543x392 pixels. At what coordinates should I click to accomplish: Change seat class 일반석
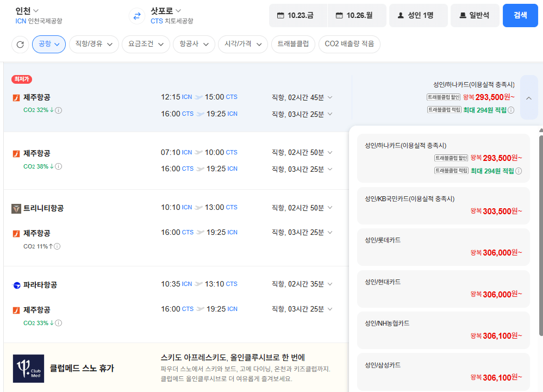[x=475, y=16]
